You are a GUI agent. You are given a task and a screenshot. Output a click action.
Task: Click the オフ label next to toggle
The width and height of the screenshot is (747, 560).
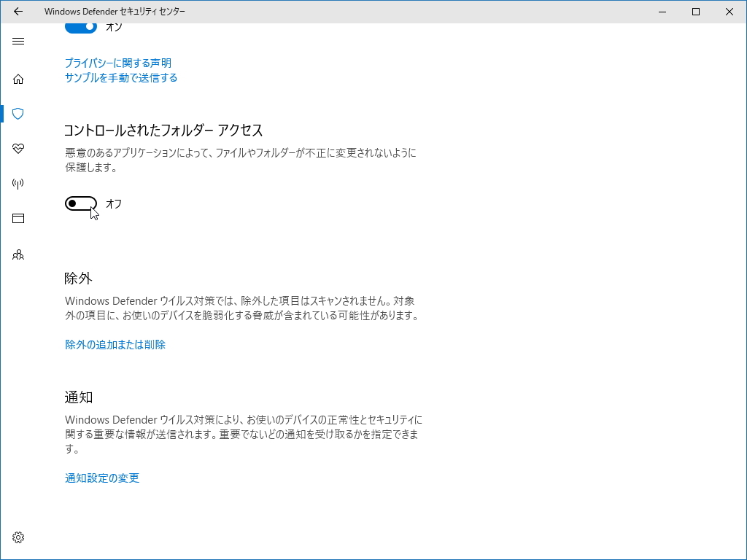(x=114, y=204)
